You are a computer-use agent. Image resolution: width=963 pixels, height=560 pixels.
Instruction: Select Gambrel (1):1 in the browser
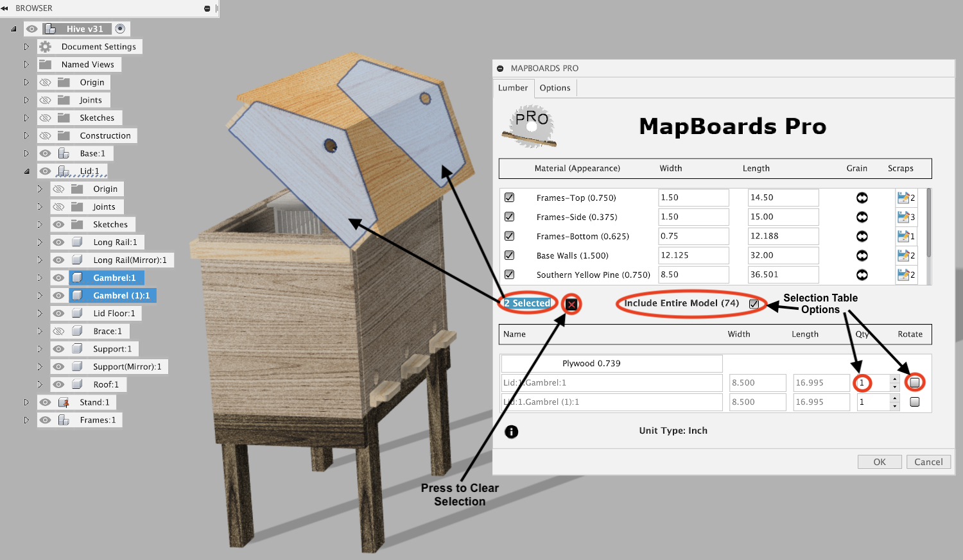[x=121, y=296]
